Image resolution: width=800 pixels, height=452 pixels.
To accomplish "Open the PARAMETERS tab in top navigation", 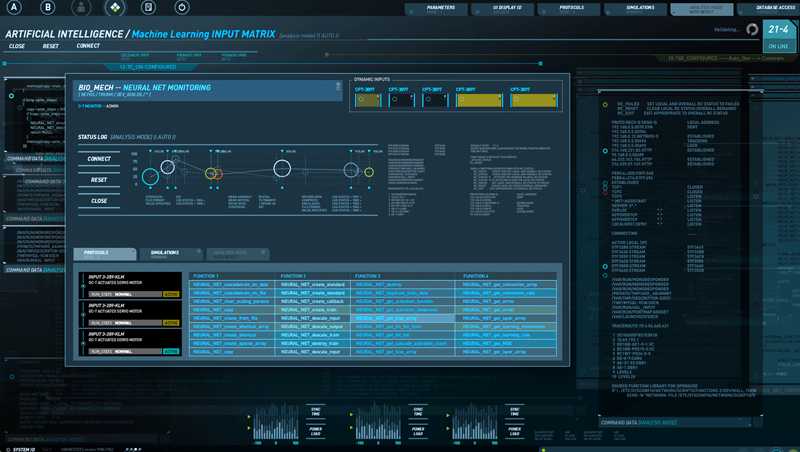I will pyautogui.click(x=440, y=8).
